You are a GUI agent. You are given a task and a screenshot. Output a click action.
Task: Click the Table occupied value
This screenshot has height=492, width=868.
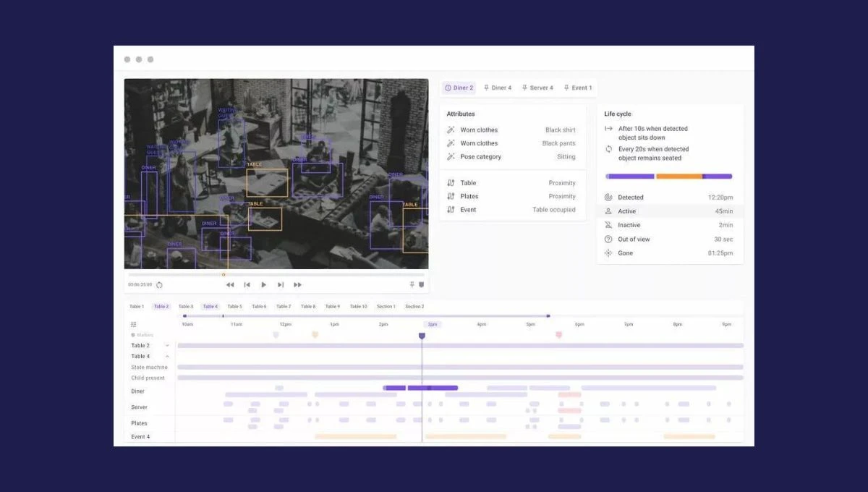(x=554, y=210)
